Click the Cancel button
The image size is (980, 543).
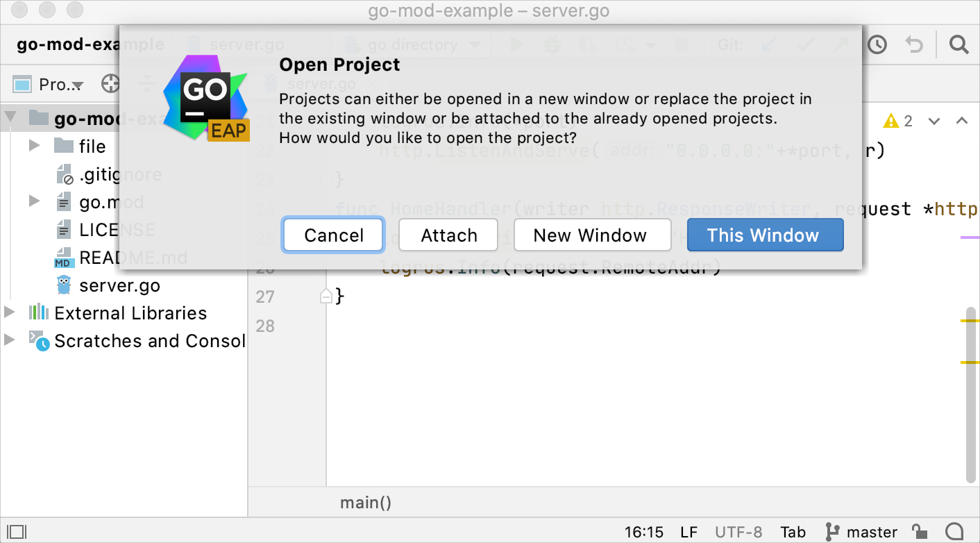coord(333,235)
